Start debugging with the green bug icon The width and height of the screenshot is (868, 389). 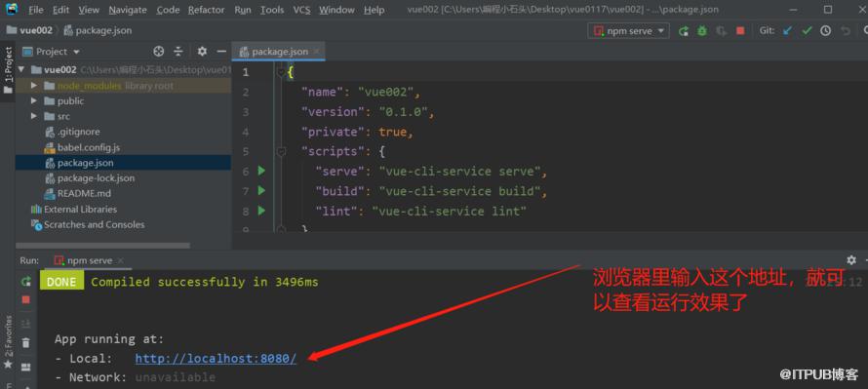pos(702,31)
